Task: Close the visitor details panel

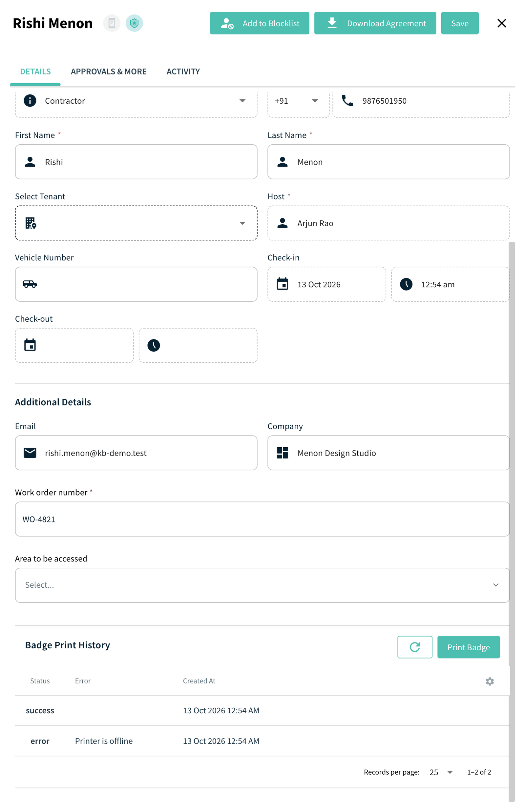Action: coord(502,23)
